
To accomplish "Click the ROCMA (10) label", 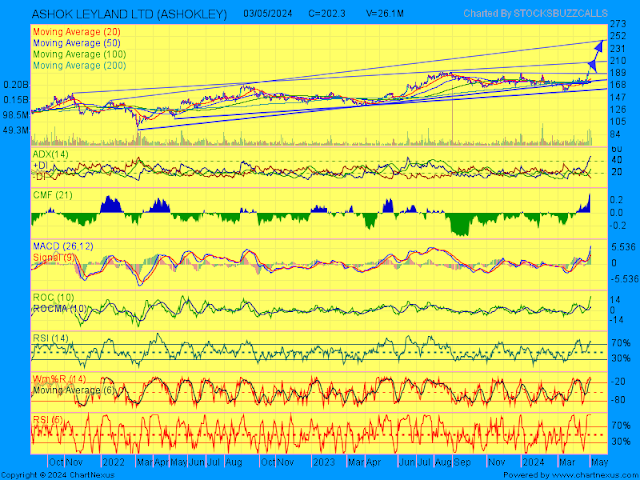I will coord(60,309).
